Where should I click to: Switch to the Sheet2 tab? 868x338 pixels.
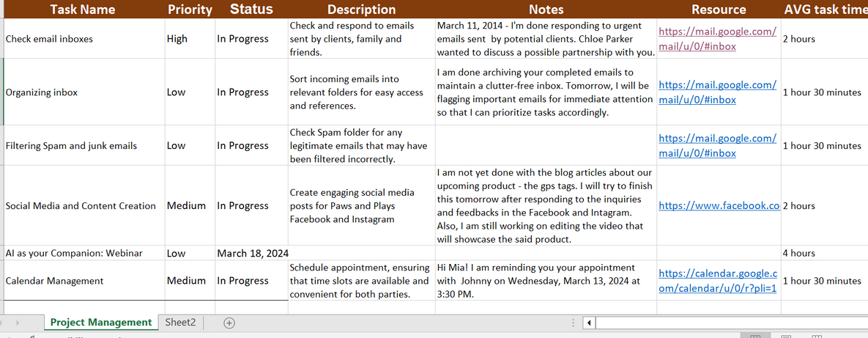coord(180,323)
